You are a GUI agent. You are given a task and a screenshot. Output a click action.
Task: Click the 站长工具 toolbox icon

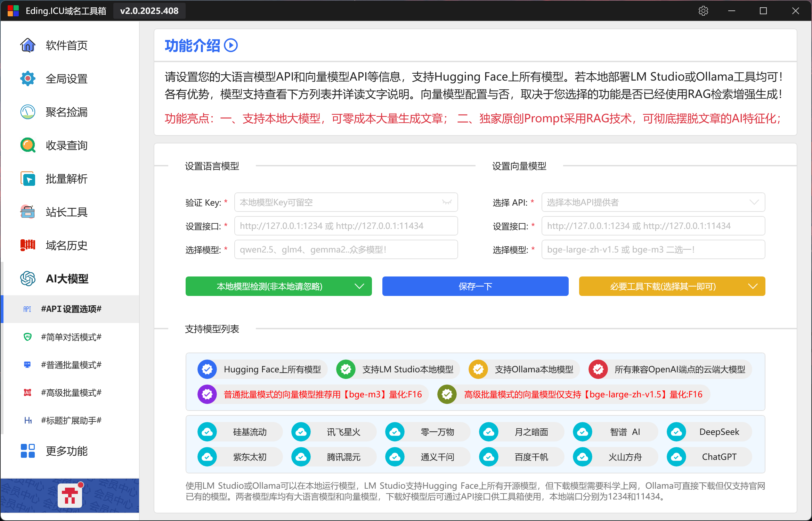[28, 212]
